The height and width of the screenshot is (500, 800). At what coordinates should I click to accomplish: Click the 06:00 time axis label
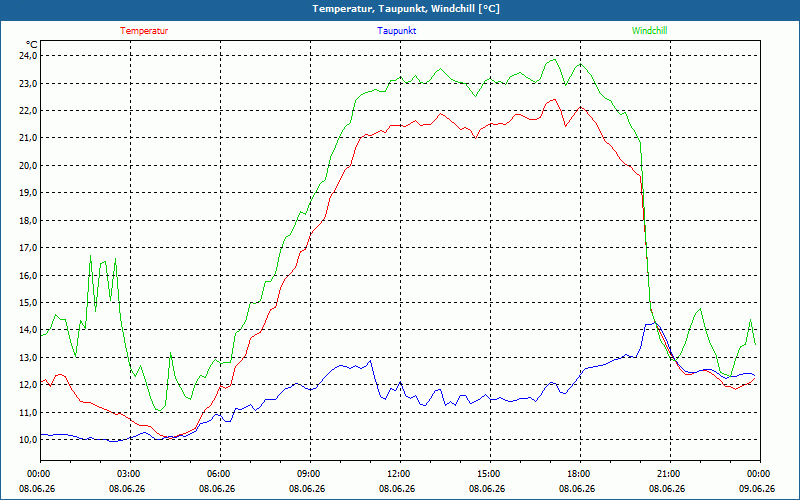(x=220, y=474)
